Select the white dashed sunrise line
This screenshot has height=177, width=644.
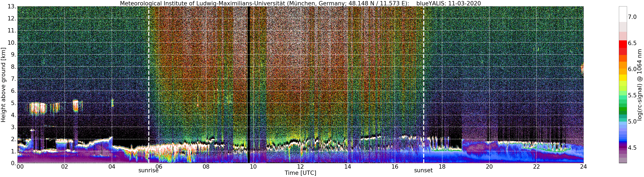click(x=149, y=85)
